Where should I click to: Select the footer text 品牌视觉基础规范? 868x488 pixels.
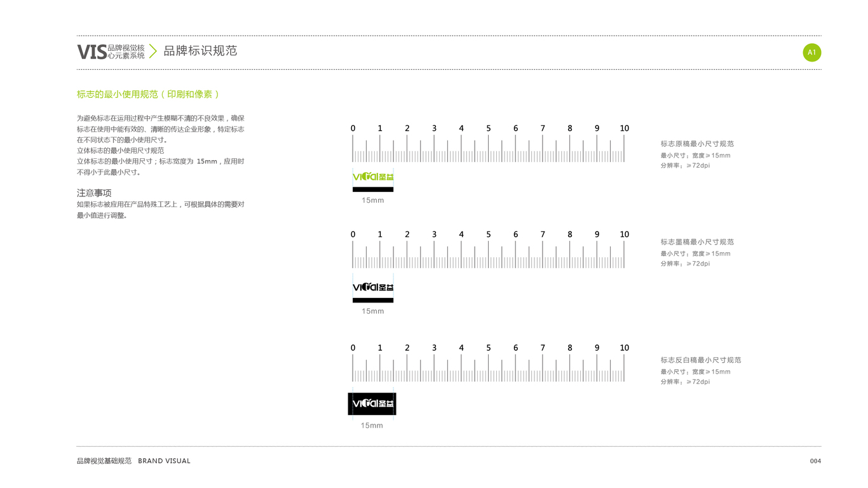[x=104, y=461]
